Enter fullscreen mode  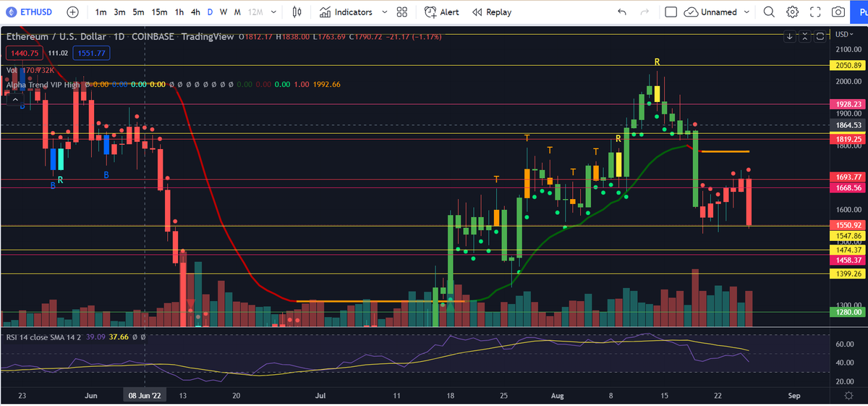tap(815, 12)
